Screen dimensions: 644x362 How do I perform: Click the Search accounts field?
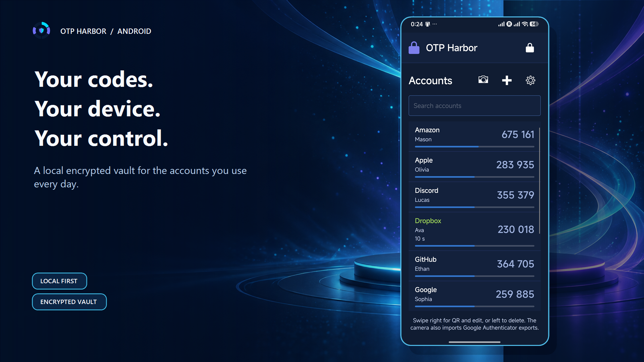474,106
